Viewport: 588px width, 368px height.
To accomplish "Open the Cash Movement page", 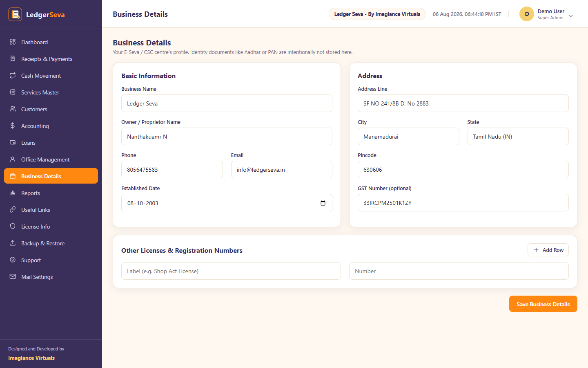I will pyautogui.click(x=51, y=76).
